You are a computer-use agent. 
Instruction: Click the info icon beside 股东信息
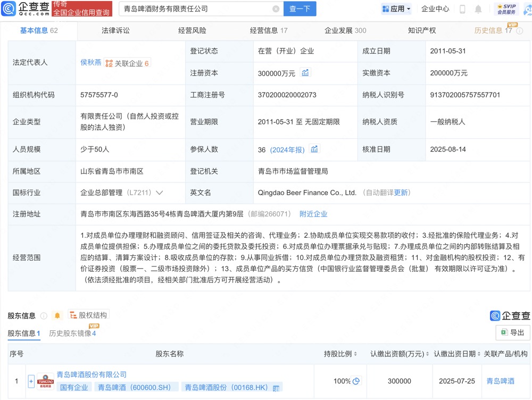pos(44,316)
